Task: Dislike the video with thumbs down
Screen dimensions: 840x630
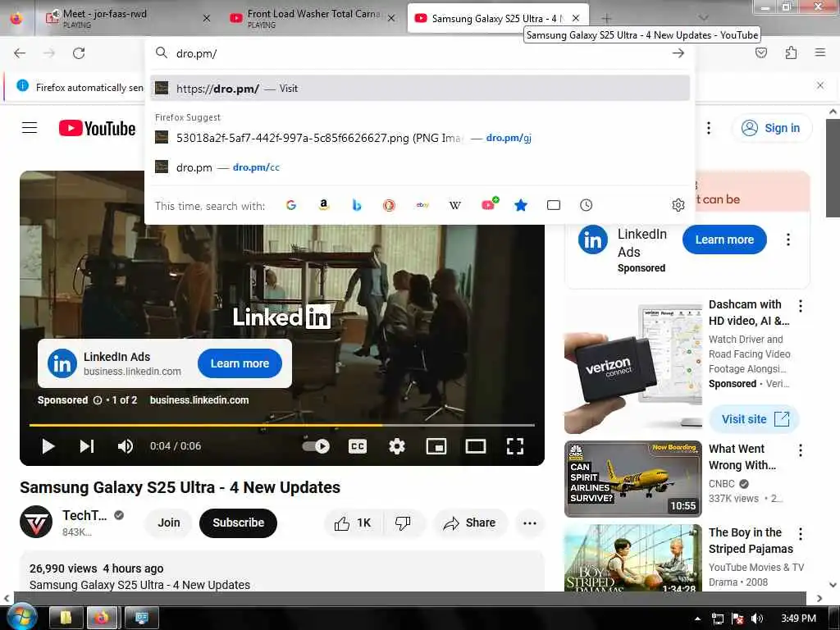Action: point(404,523)
